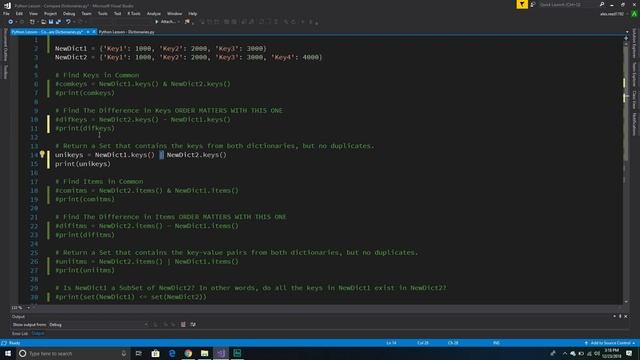The image size is (640, 360).
Task: Click the user account name at top right
Action: (x=611, y=14)
